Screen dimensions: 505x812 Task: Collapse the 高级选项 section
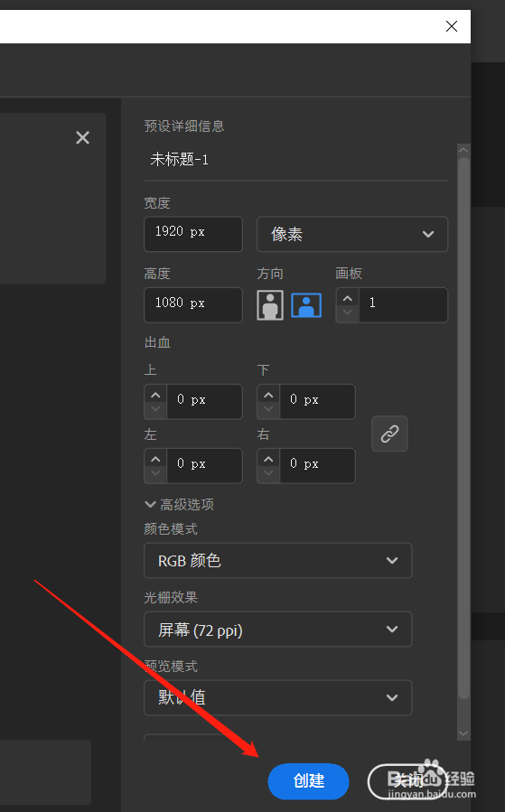pyautogui.click(x=179, y=504)
